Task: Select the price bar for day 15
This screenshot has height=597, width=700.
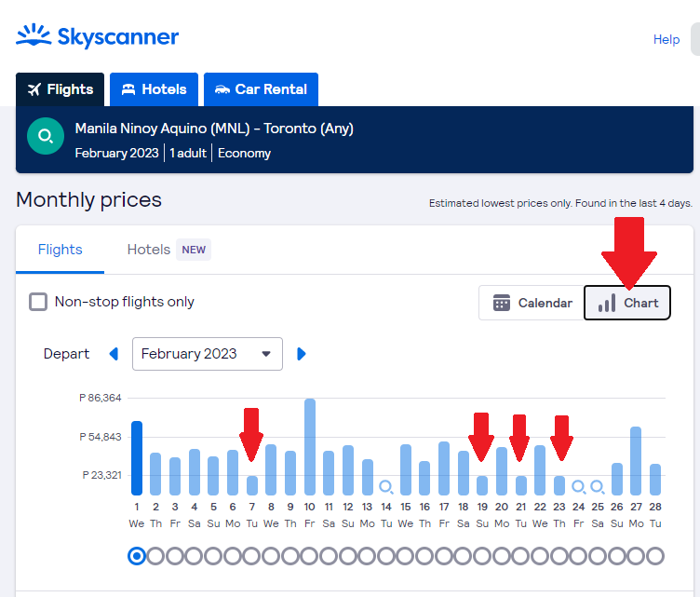Action: click(406, 469)
